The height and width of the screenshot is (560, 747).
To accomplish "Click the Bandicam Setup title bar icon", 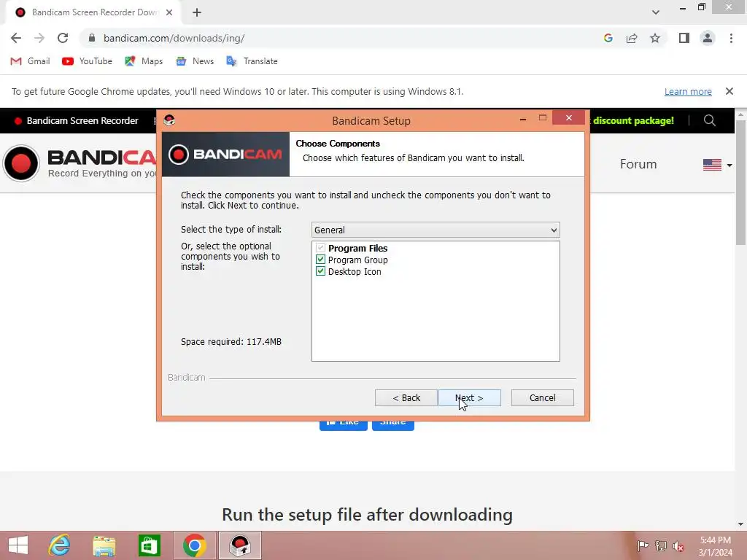I will 169,120.
